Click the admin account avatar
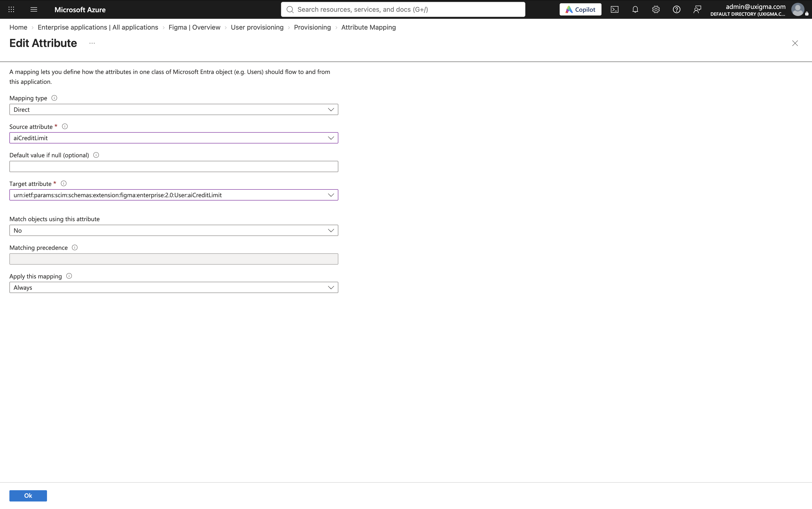 pyautogui.click(x=797, y=9)
